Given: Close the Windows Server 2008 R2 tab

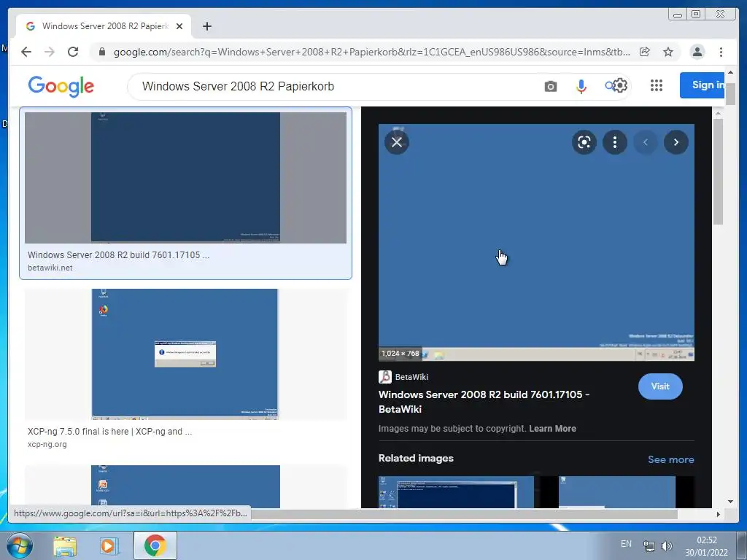Looking at the screenshot, I should point(179,26).
